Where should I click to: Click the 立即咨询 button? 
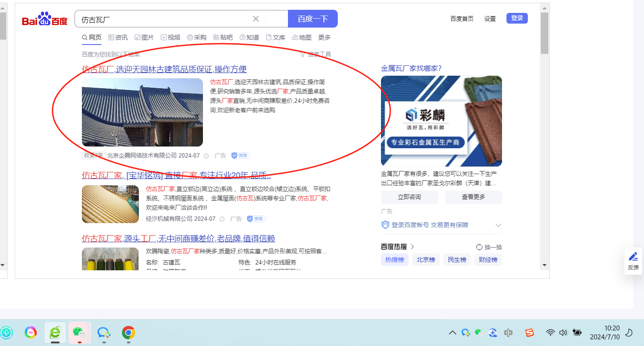pyautogui.click(x=409, y=197)
